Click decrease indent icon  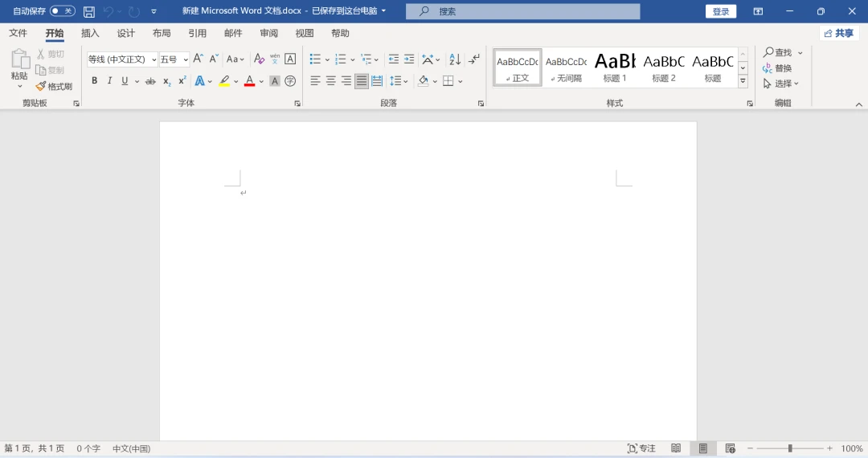tap(394, 59)
